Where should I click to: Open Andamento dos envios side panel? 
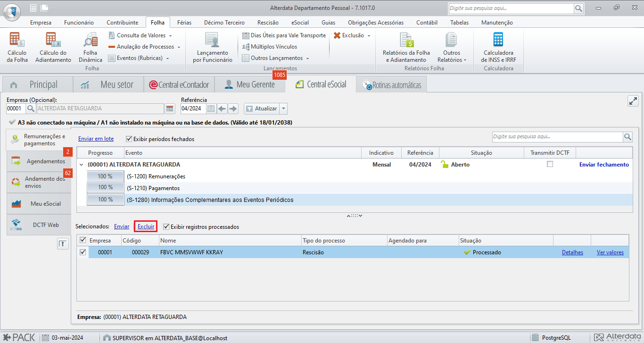pos(38,182)
